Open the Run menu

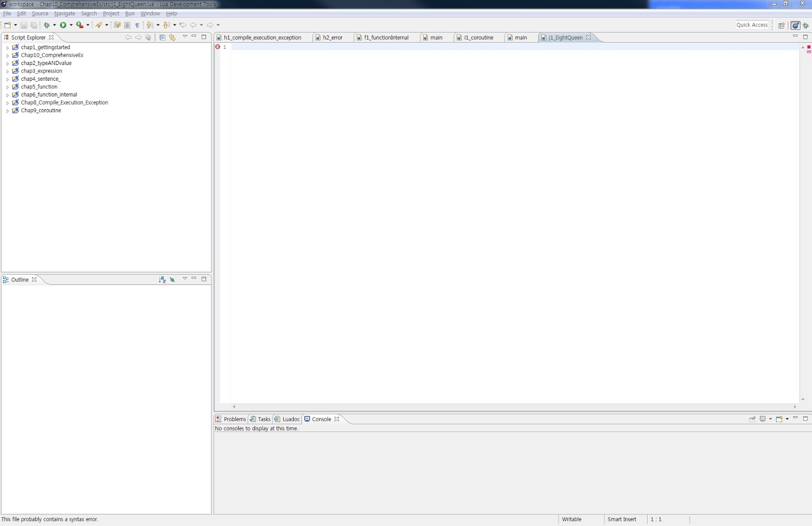130,14
